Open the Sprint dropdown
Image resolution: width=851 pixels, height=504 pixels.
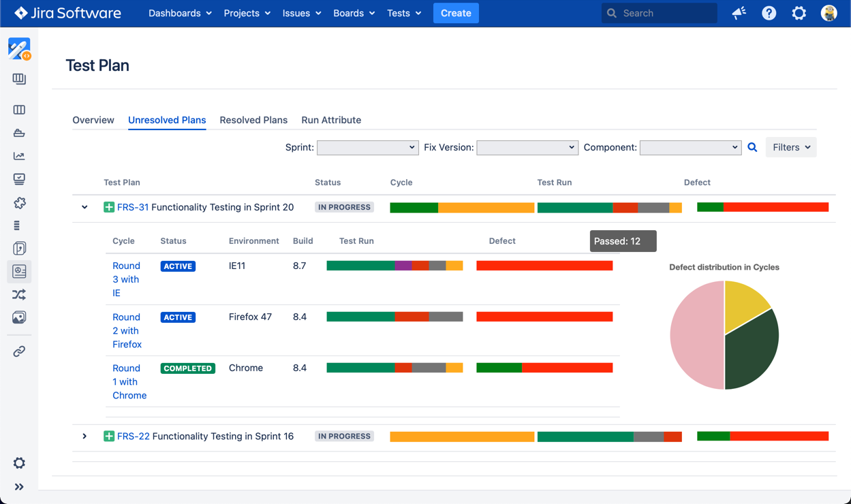[367, 147]
